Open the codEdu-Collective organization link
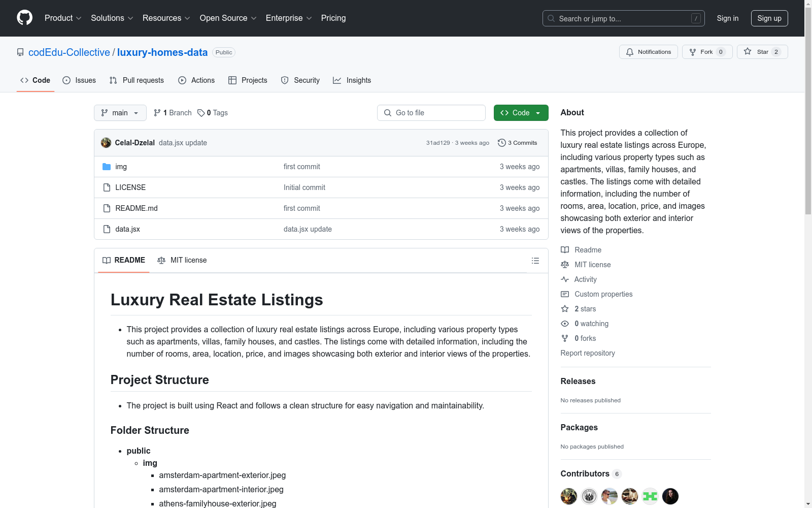Viewport: 812px width, 508px height. click(x=69, y=52)
